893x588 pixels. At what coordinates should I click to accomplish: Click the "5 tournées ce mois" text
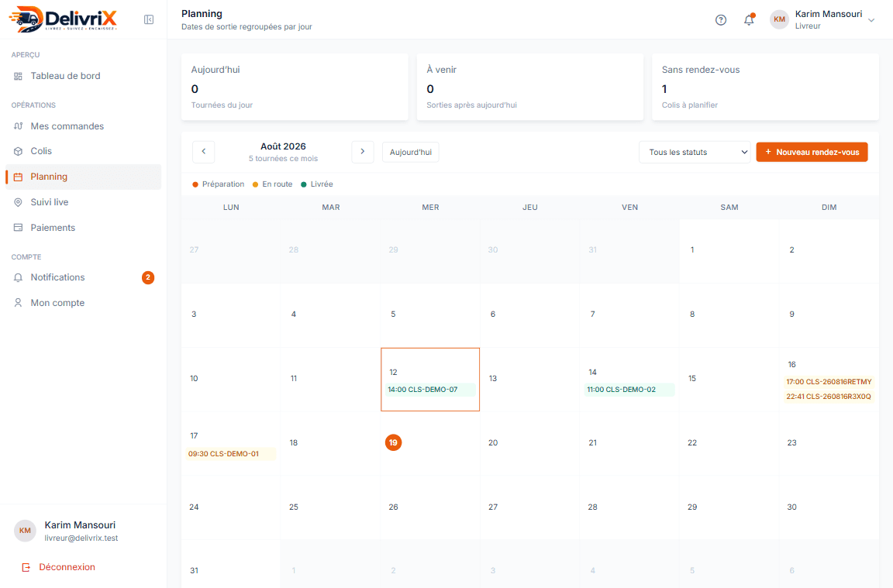283,159
